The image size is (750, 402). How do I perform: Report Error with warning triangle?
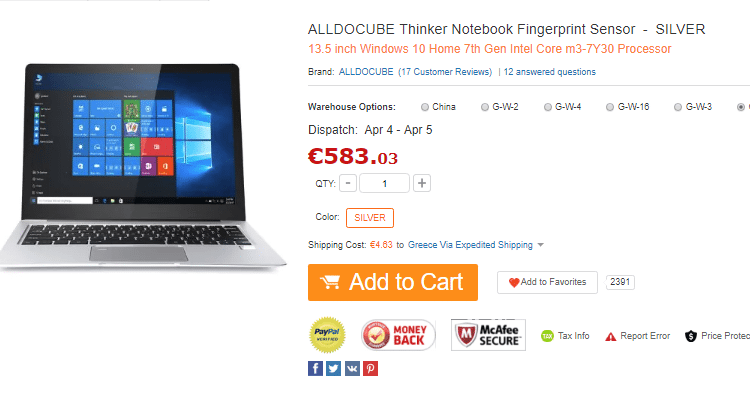(637, 336)
